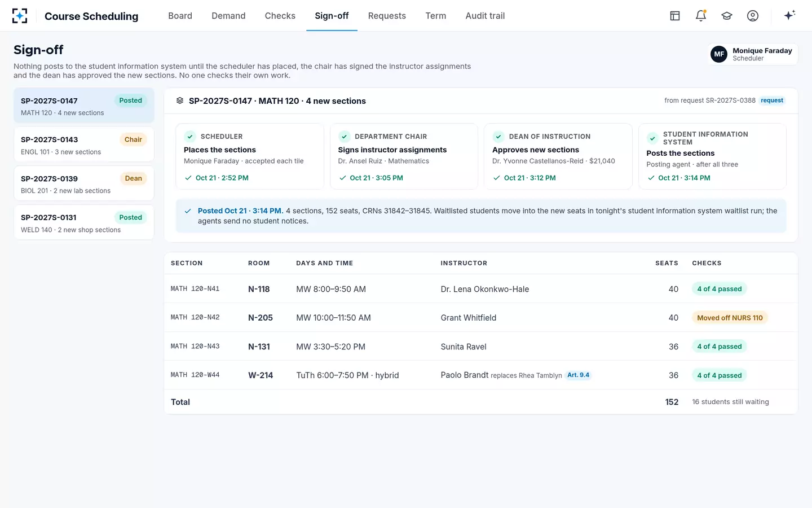This screenshot has width=812, height=508.
Task: Open the notifications bell
Action: point(701,16)
